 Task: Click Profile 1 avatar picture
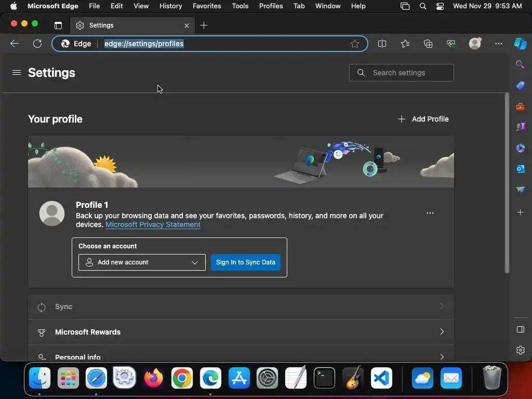tap(52, 214)
